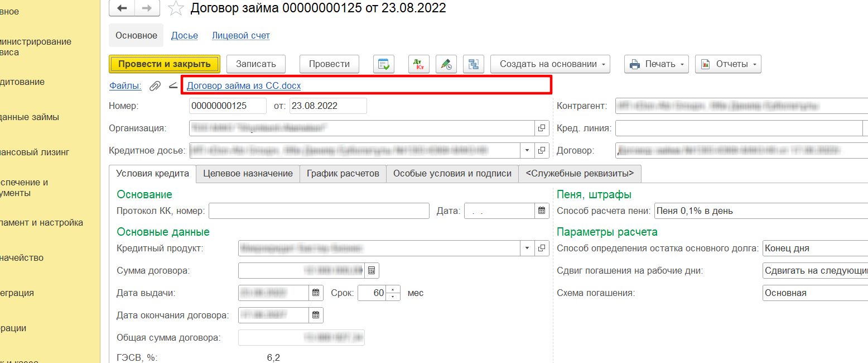This screenshot has height=363, width=868.
Task: Expand the Кредитное досье dropdown list
Action: 528,150
